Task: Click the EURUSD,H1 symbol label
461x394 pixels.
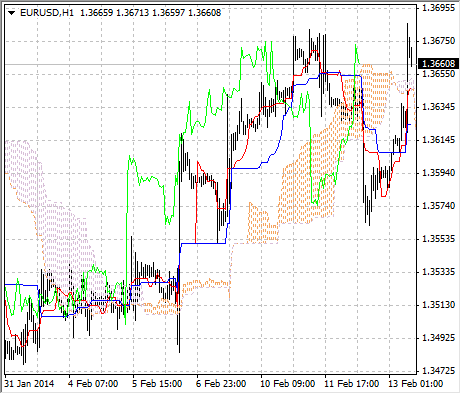Action: tap(47, 13)
